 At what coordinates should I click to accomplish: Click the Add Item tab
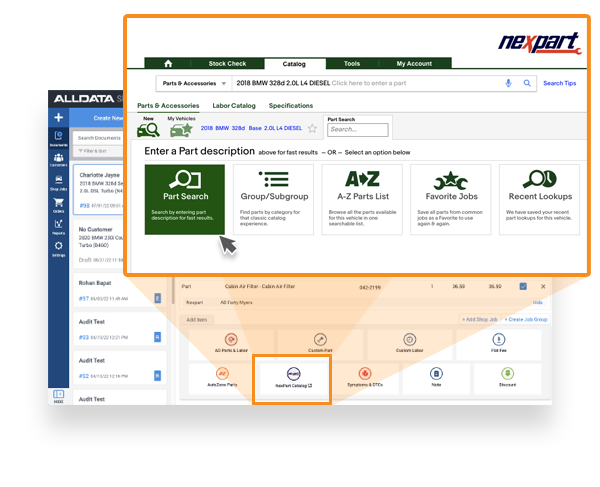pyautogui.click(x=197, y=320)
